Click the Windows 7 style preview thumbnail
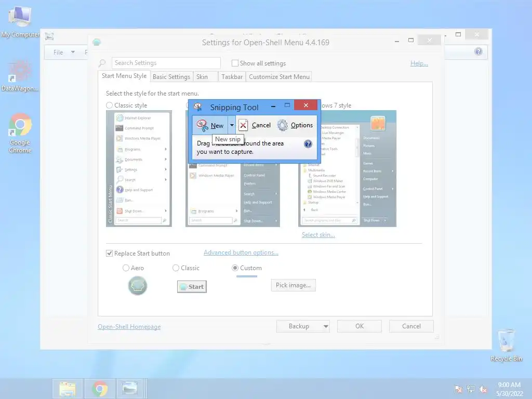This screenshot has height=399, width=532. (x=347, y=169)
